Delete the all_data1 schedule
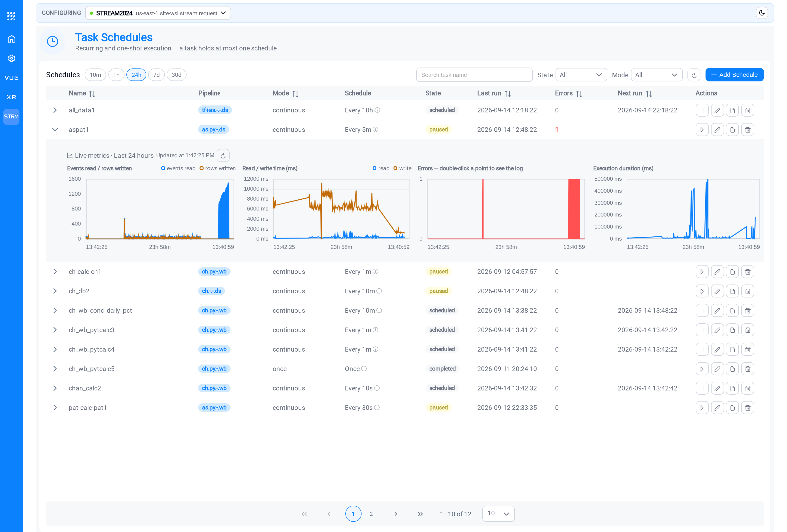The height and width of the screenshot is (532, 787). [748, 110]
